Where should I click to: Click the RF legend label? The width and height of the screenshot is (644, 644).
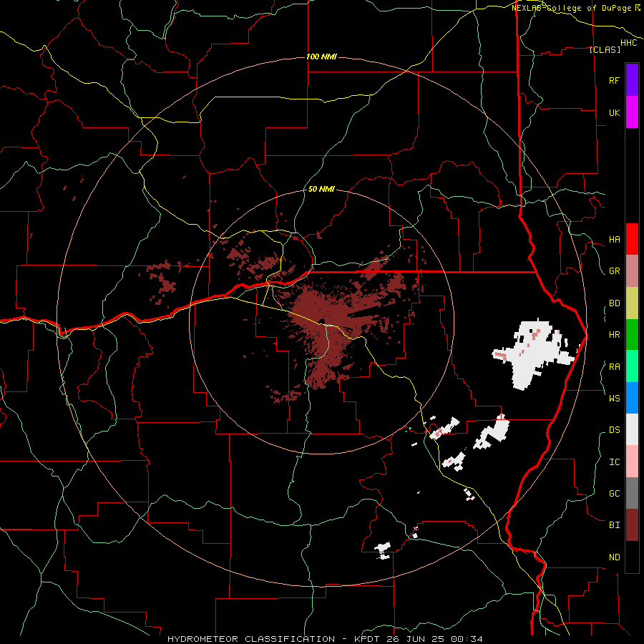614,80
